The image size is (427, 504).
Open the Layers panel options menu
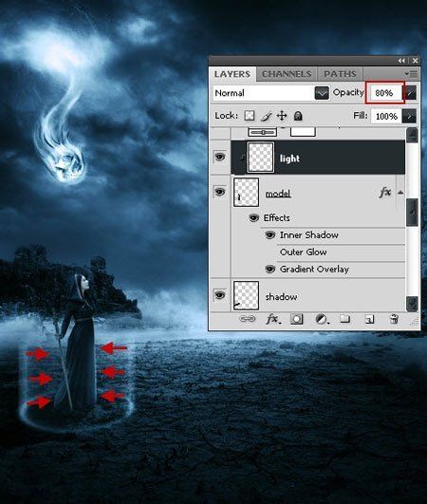tap(411, 74)
